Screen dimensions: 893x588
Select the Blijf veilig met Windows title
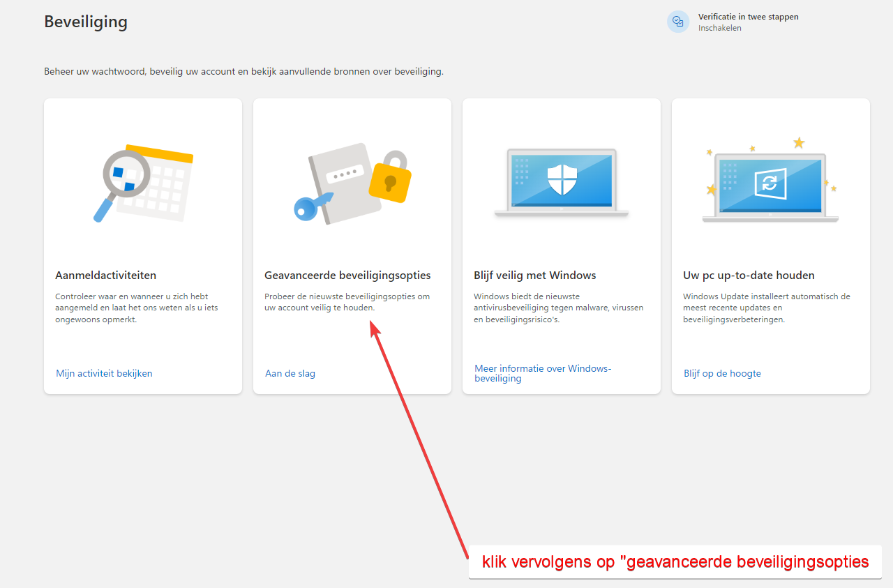point(534,275)
